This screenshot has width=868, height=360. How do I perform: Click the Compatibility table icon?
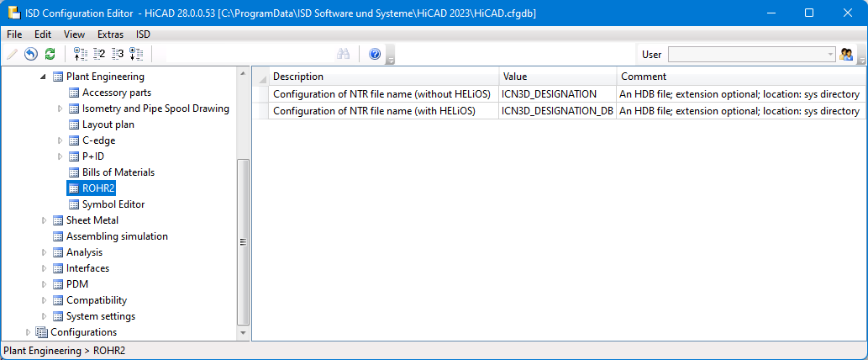click(58, 301)
